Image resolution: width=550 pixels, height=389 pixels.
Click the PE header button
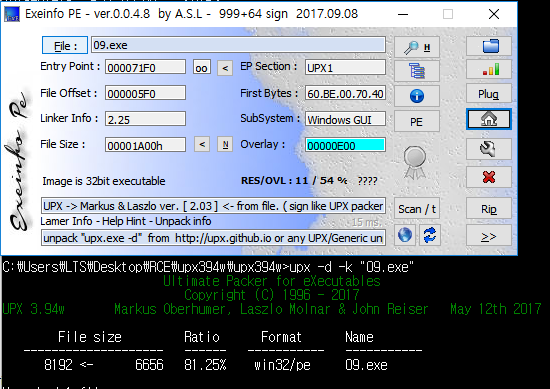click(417, 121)
